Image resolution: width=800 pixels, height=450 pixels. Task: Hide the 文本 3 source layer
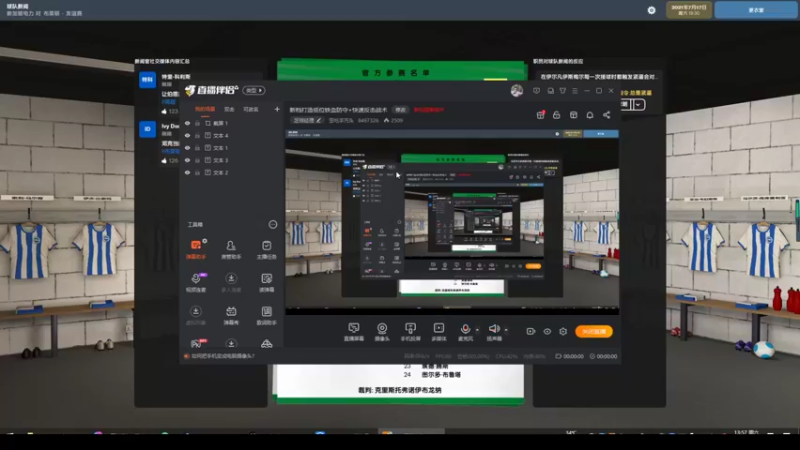pos(187,160)
